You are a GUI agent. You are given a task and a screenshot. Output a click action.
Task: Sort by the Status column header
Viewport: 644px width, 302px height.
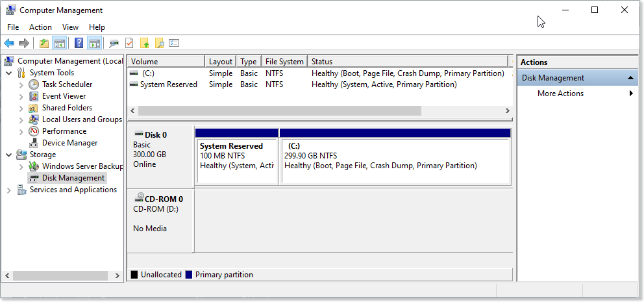[x=408, y=62]
